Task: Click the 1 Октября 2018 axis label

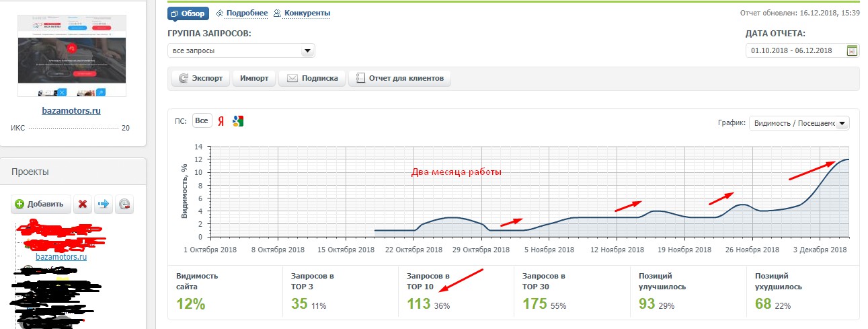Action: point(211,249)
